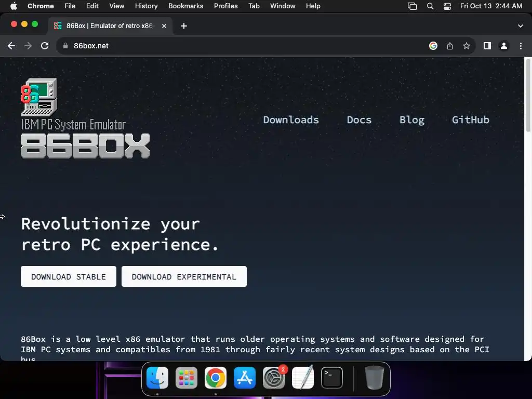This screenshot has width=532, height=399.
Task: Click the 86Box computer logo
Action: [39, 97]
